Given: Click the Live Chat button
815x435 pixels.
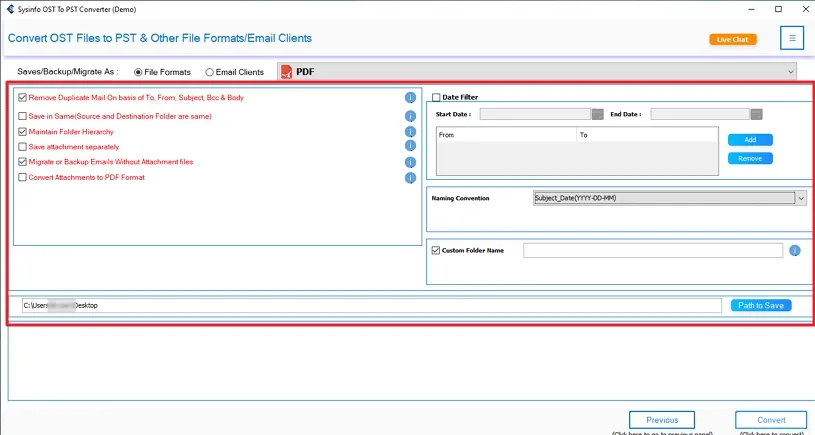Looking at the screenshot, I should 732,40.
